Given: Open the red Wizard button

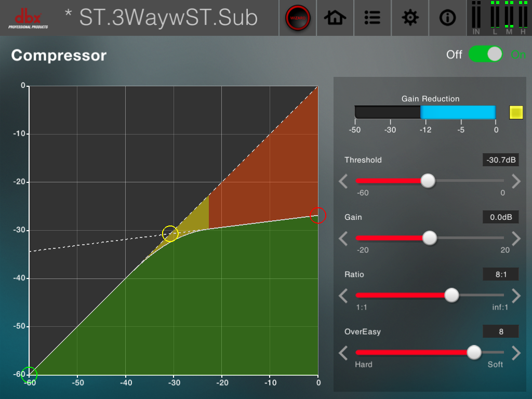Looking at the screenshot, I should coord(298,18).
